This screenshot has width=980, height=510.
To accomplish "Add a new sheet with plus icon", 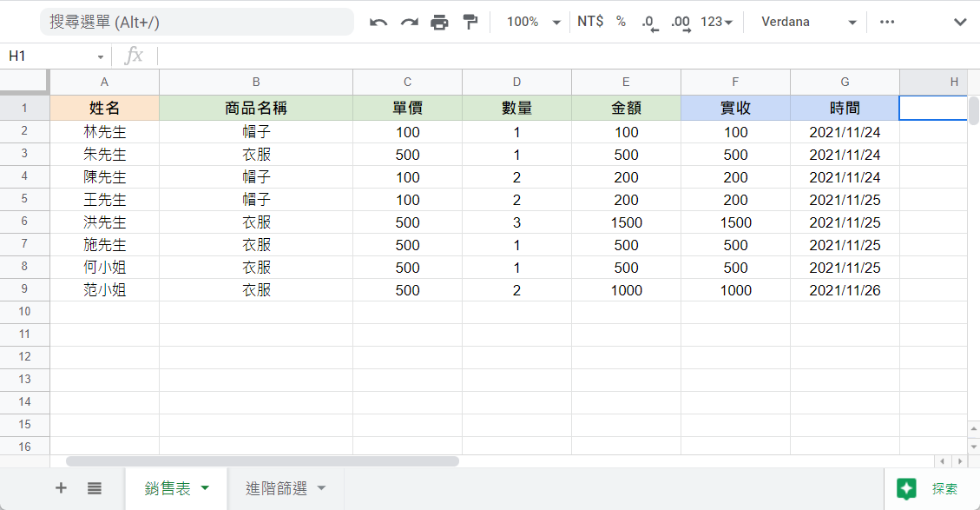I will (61, 488).
